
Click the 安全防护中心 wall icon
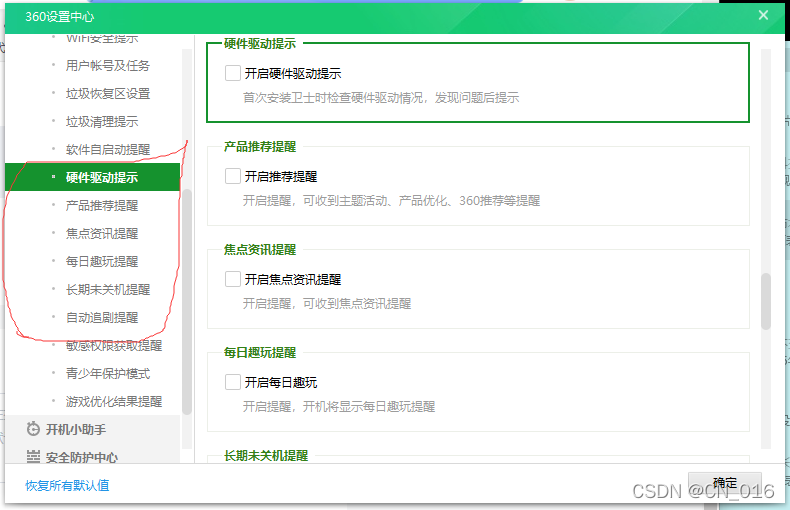click(33, 457)
